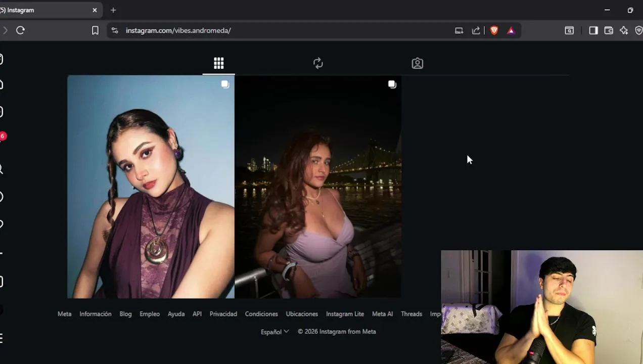This screenshot has width=643, height=364.
Task: Open the Privacidad footer link
Action: (223, 314)
